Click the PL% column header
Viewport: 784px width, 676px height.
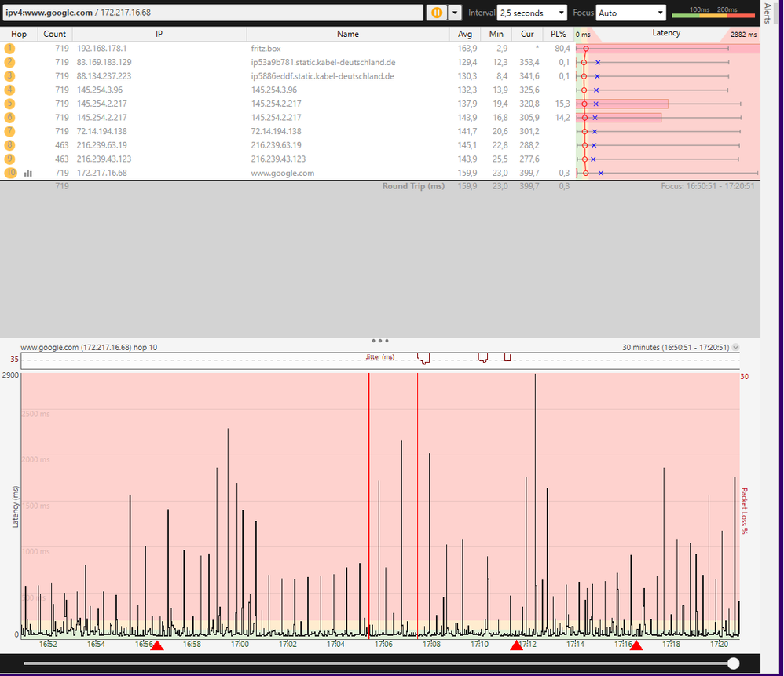559,34
